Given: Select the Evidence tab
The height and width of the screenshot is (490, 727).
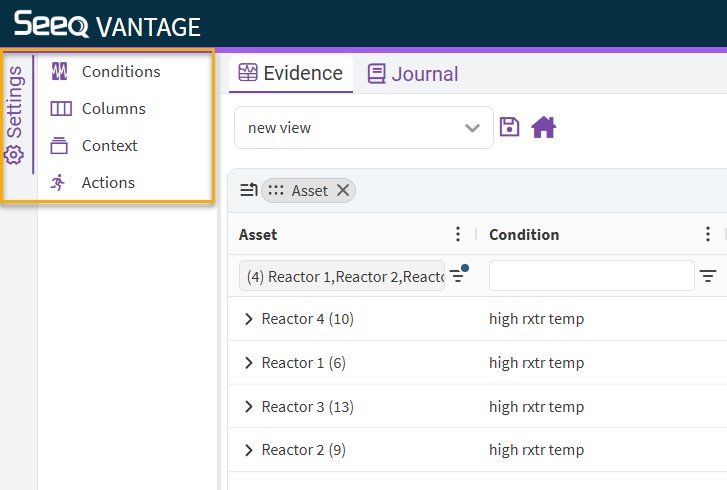Looking at the screenshot, I should coord(291,73).
